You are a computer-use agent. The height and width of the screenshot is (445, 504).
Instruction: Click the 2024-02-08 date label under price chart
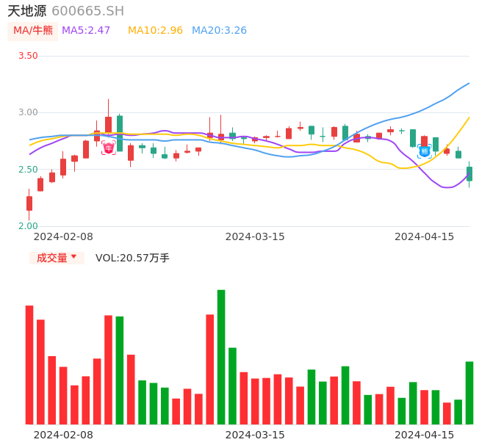click(63, 236)
